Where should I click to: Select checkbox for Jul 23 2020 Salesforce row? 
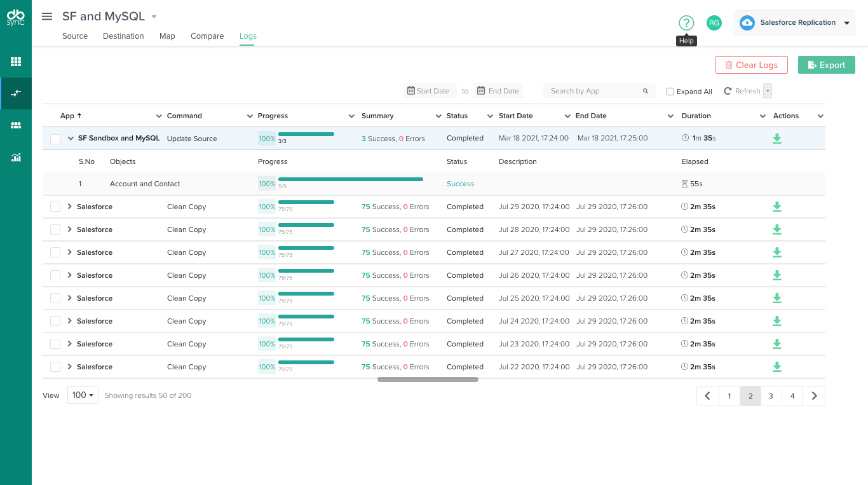click(55, 344)
